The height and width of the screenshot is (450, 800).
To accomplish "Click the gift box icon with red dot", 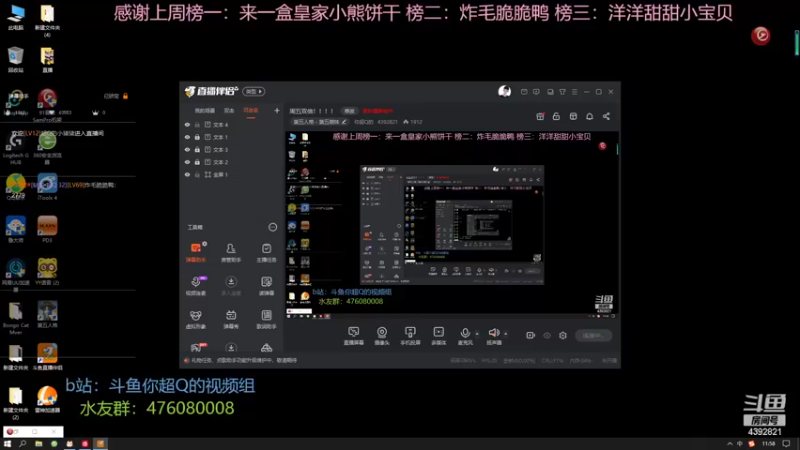I will (540, 116).
